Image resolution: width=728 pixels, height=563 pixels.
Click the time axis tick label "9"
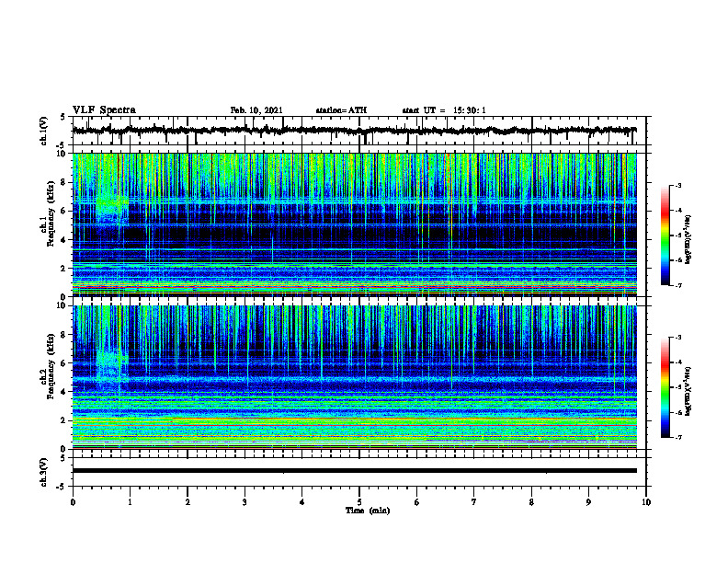point(588,502)
